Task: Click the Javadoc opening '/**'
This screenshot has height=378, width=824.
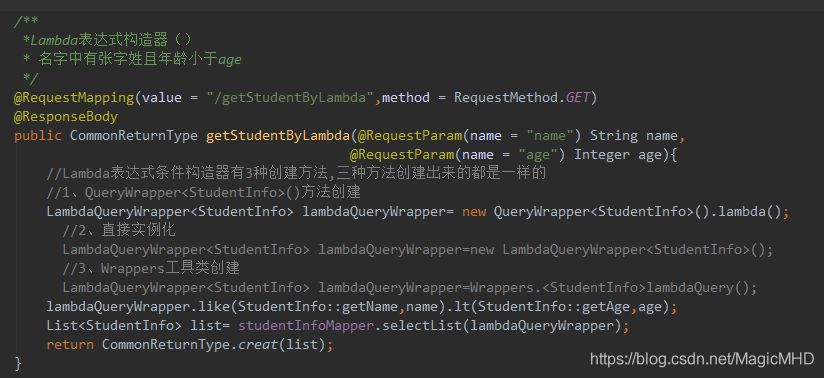Action: [26, 22]
